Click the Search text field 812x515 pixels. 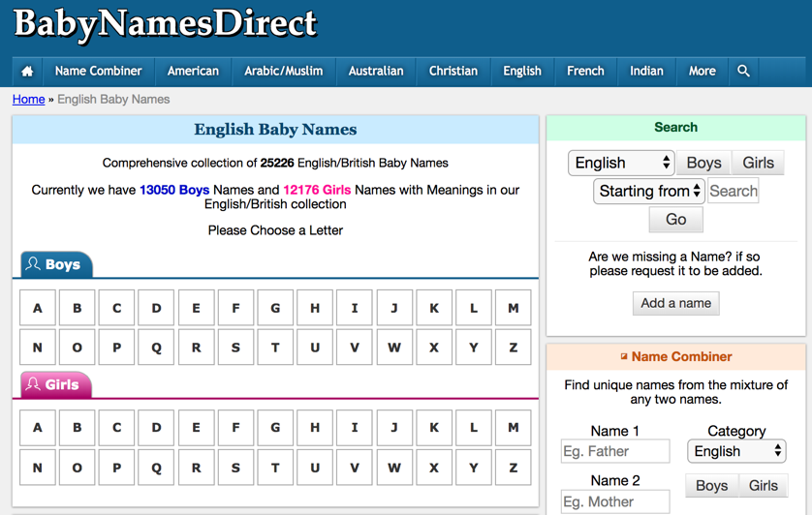click(734, 191)
